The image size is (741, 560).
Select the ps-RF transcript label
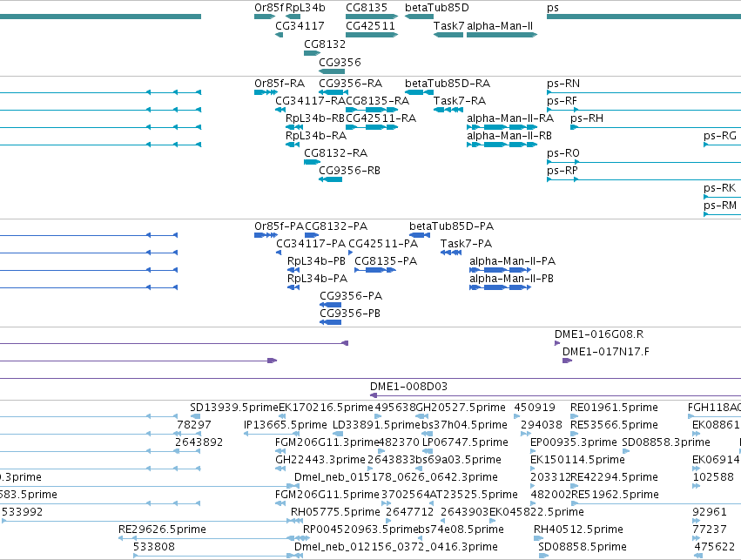562,101
